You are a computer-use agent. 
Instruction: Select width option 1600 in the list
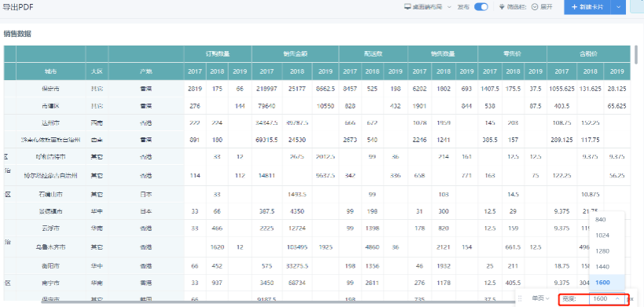click(x=606, y=283)
